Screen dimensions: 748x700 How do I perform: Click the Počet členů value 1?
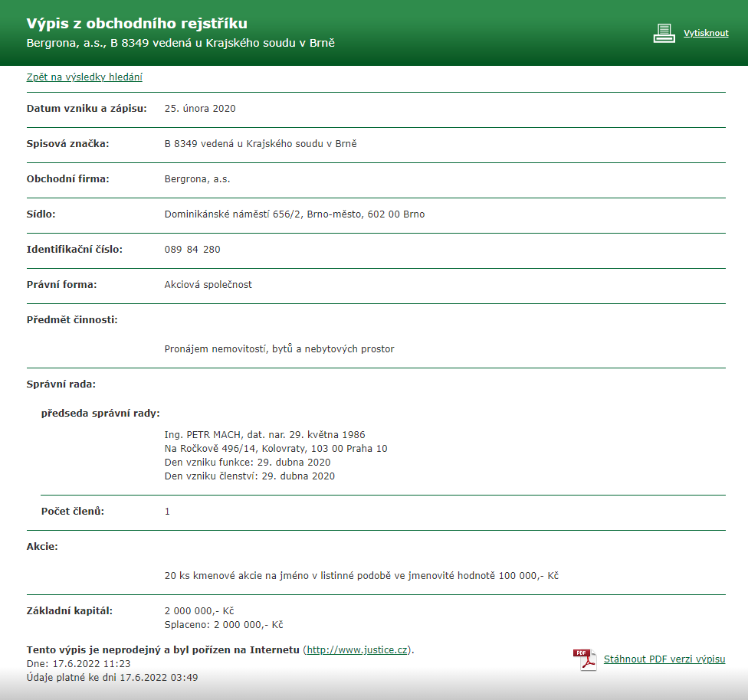167,510
